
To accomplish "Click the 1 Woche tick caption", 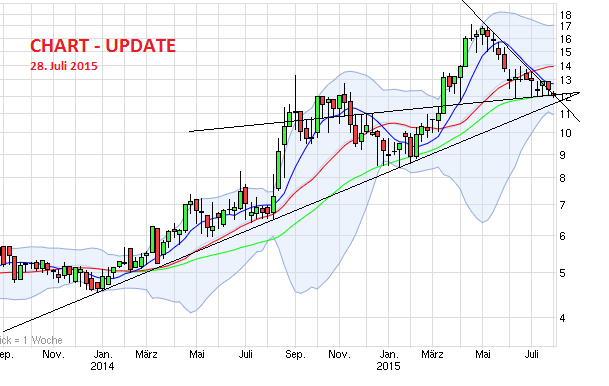I will [x=31, y=341].
